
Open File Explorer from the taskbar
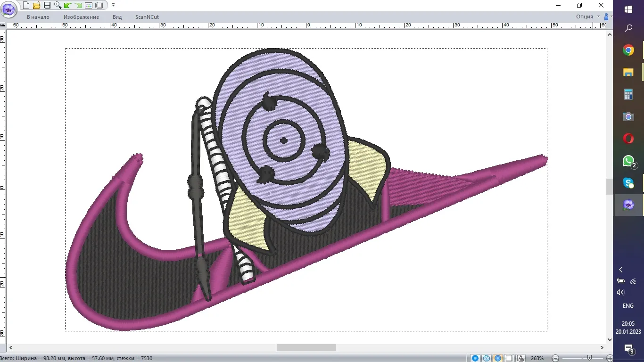628,72
